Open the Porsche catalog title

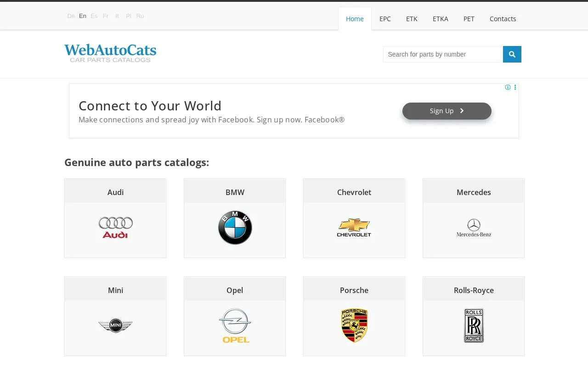pyautogui.click(x=354, y=290)
